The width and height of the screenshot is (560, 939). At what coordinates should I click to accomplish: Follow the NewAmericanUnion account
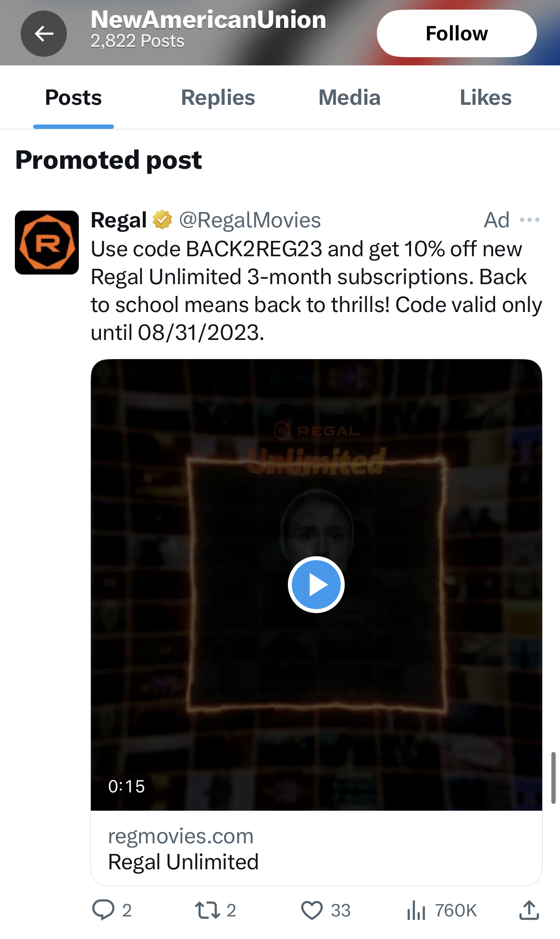pos(457,34)
